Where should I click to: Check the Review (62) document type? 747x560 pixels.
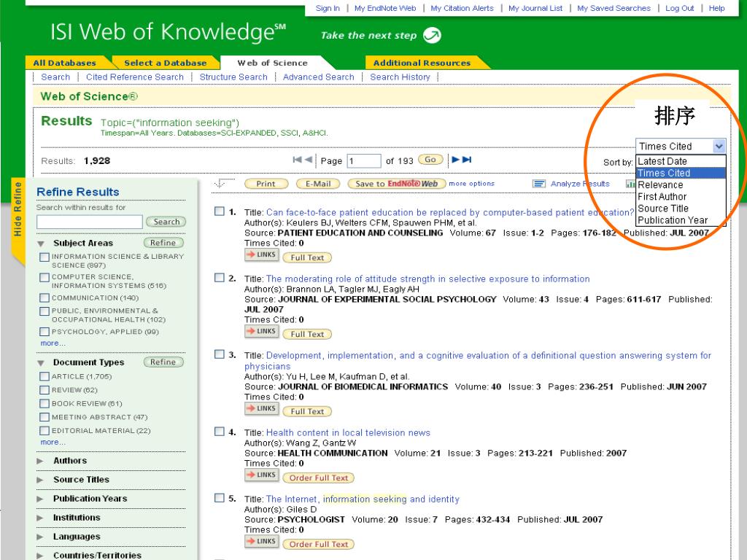click(44, 390)
